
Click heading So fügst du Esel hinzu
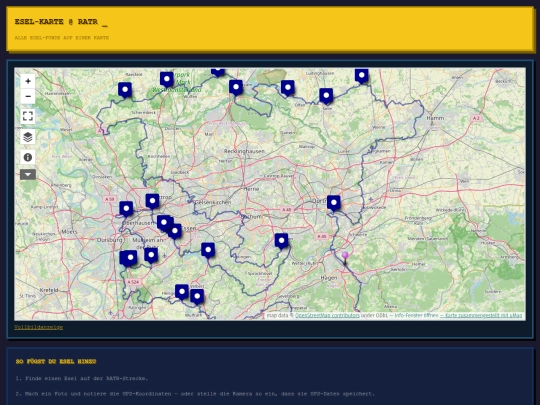pyautogui.click(x=56, y=362)
